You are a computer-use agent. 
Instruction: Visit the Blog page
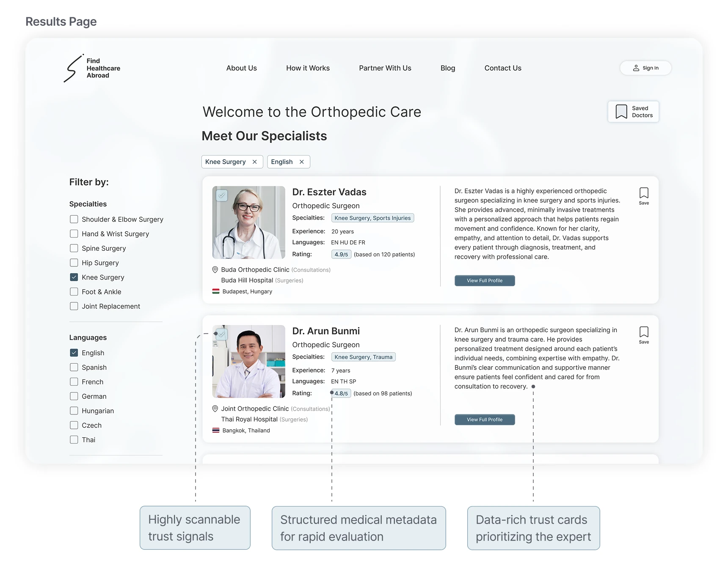(448, 68)
